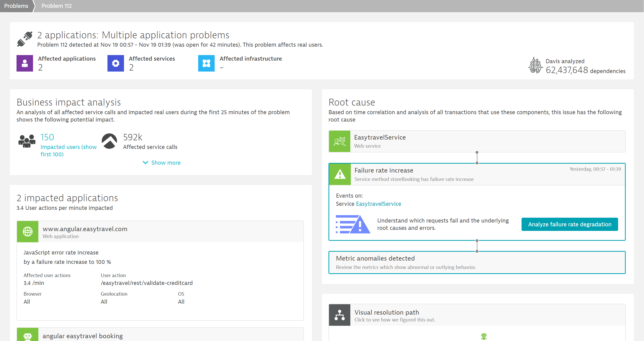This screenshot has height=341, width=644.
Task: Expand Show more in Business impact analysis
Action: click(x=166, y=163)
